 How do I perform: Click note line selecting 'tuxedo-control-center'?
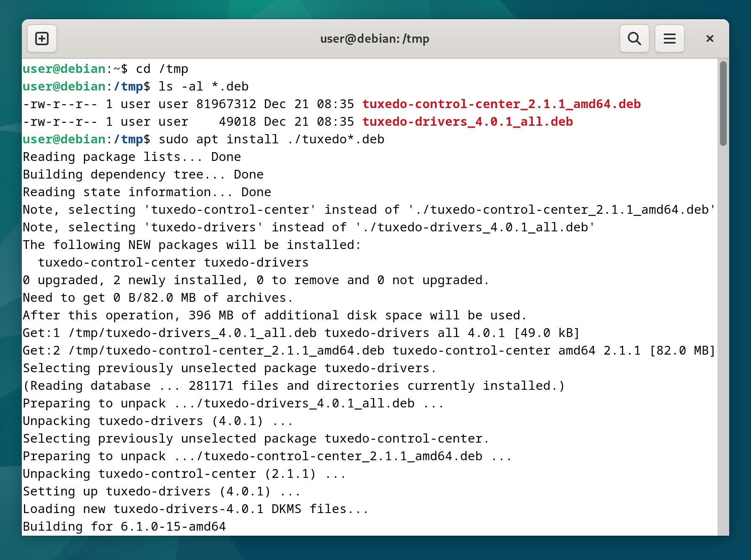pos(369,210)
